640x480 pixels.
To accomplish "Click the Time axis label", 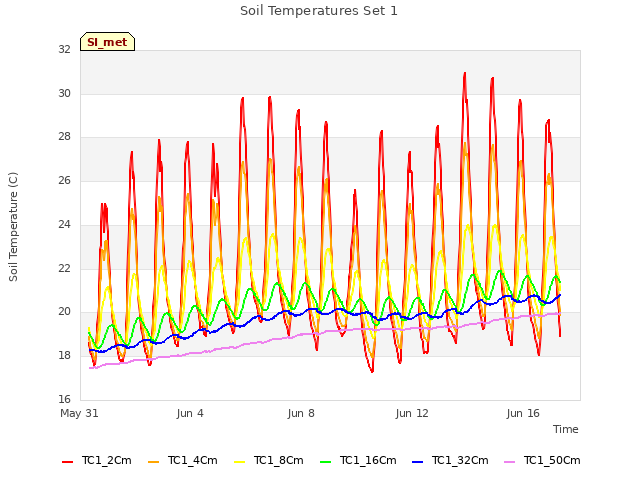I will click(x=566, y=429).
